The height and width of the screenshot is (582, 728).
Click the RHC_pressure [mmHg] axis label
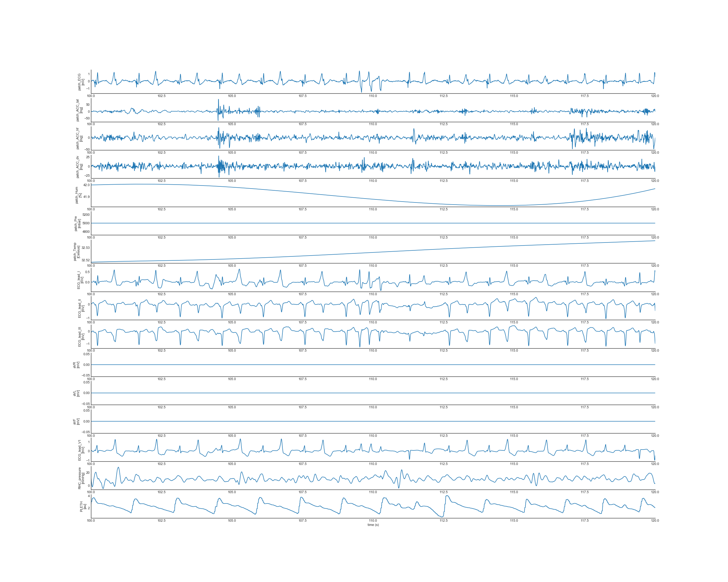point(81,478)
